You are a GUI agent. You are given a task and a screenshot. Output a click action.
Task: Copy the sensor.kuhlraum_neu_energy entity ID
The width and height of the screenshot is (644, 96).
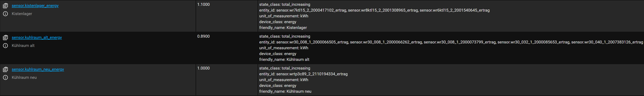coord(5,69)
